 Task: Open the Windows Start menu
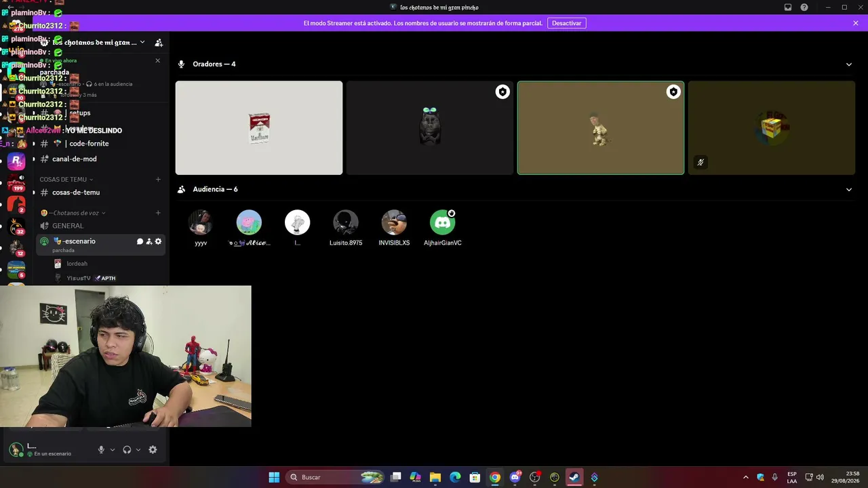[x=274, y=477]
